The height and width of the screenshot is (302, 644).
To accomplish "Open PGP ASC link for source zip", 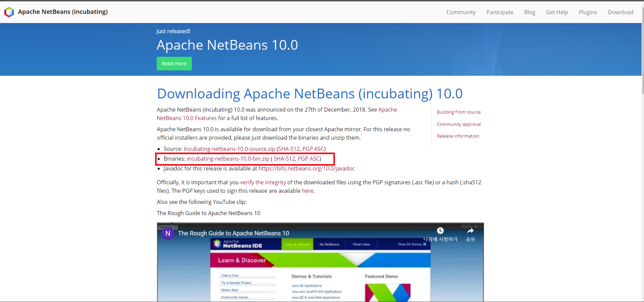I will coord(313,149).
